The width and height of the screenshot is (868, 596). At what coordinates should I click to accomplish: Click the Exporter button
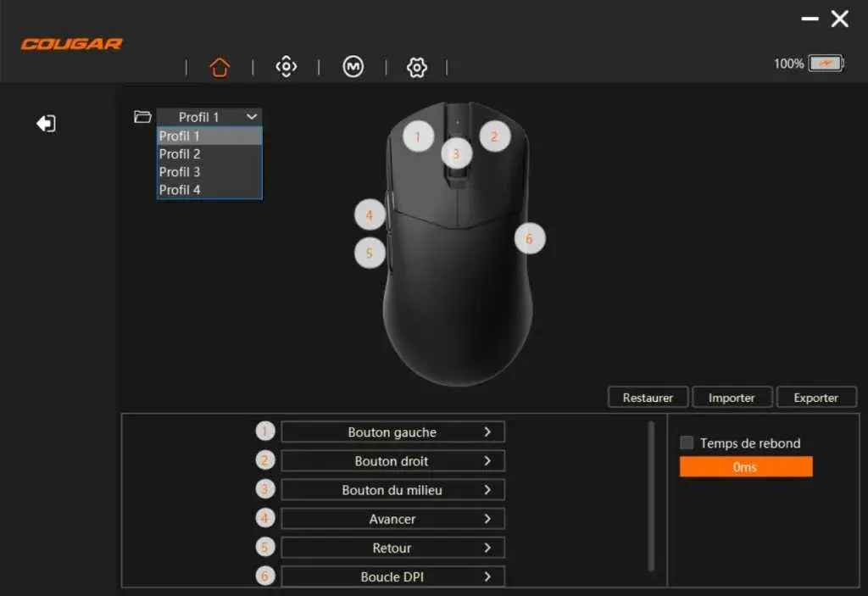(816, 397)
